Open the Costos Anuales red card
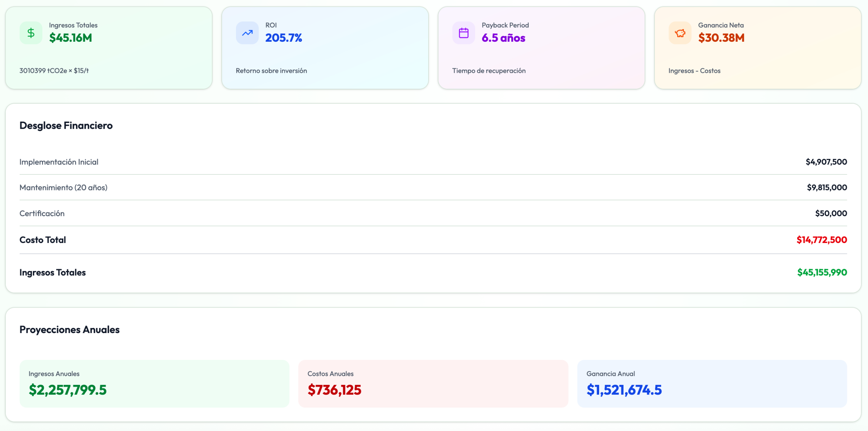Image resolution: width=868 pixels, height=431 pixels. (x=433, y=384)
